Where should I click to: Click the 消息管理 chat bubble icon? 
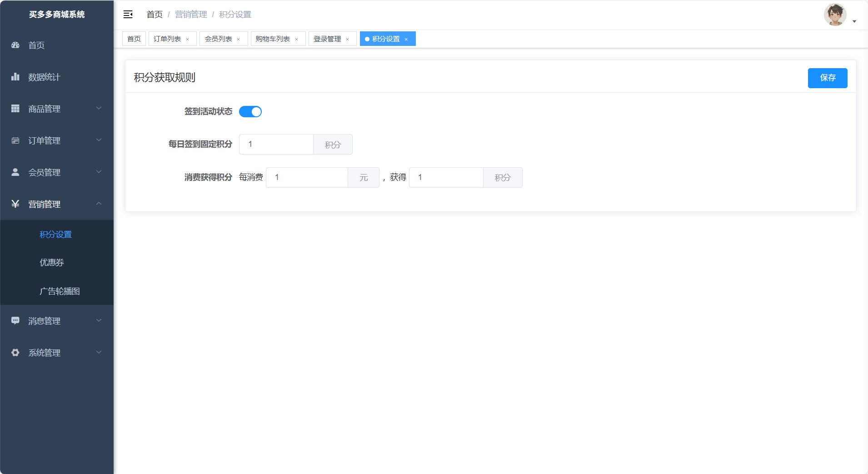(x=15, y=321)
